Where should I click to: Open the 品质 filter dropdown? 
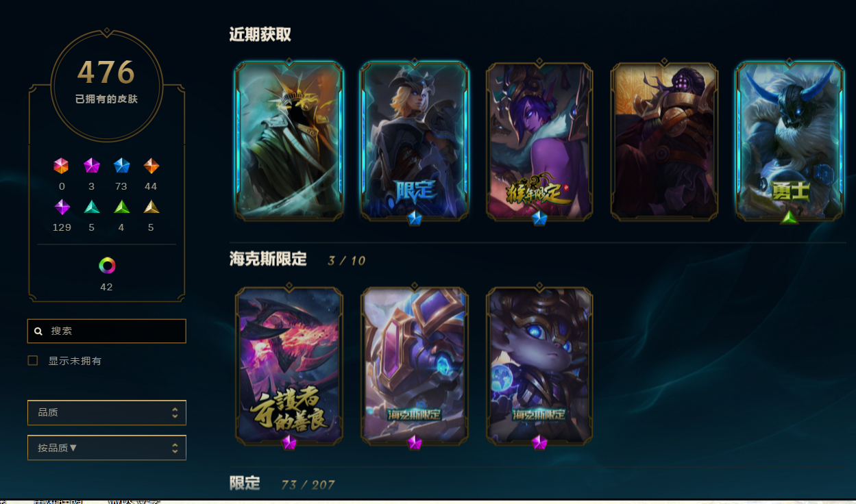tap(107, 412)
